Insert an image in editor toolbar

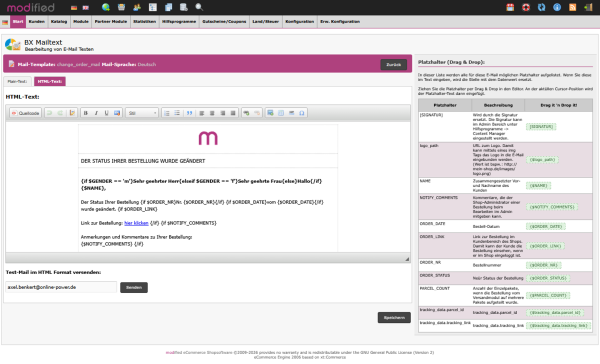[x=270, y=113]
